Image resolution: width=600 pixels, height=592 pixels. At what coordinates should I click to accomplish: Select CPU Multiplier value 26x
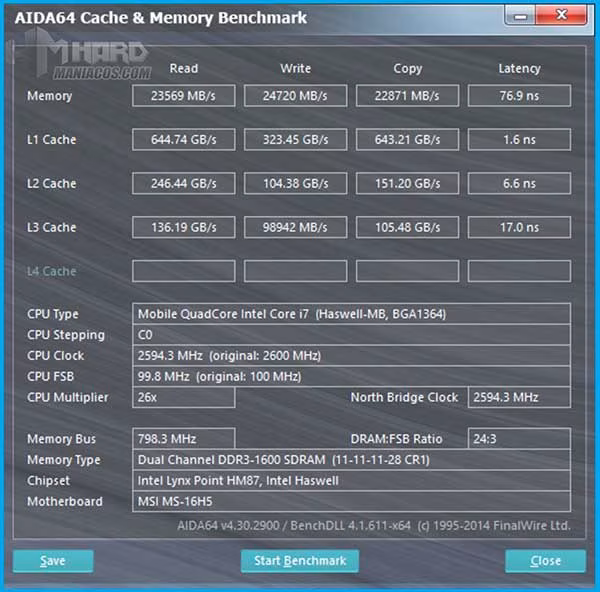[184, 397]
